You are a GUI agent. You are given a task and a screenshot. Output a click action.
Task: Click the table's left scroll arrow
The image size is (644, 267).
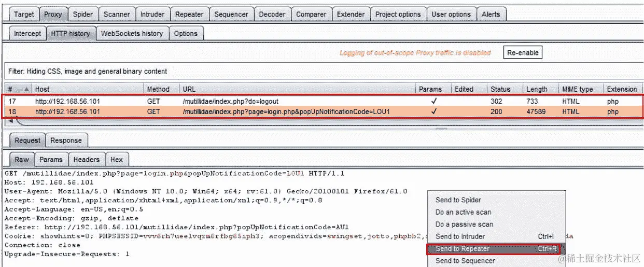pyautogui.click(x=11, y=121)
